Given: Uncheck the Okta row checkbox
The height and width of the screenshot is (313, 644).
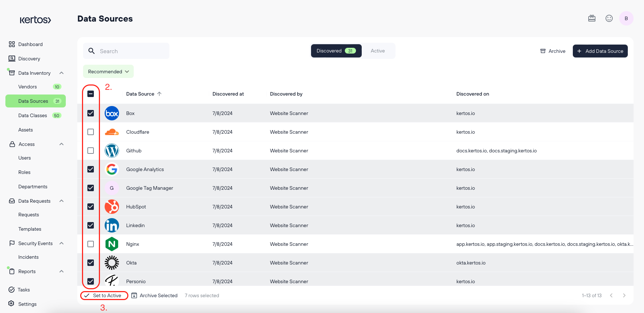Looking at the screenshot, I should coord(91,263).
